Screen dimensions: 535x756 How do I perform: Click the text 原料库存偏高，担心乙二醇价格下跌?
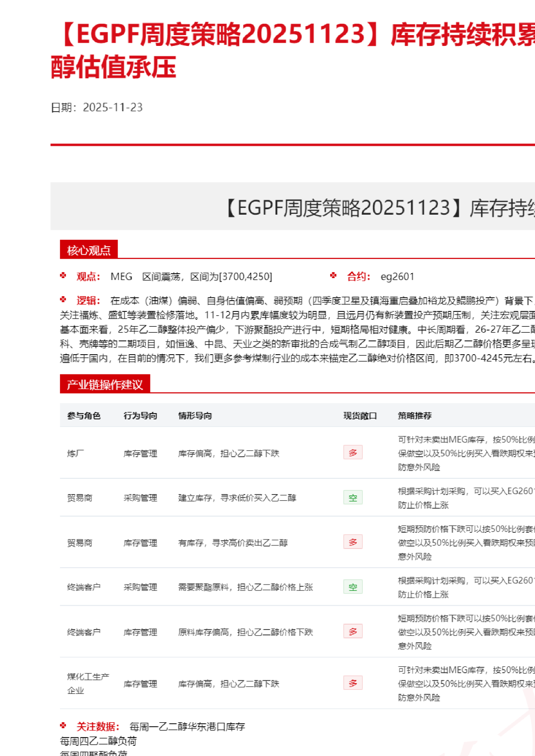[x=245, y=632]
